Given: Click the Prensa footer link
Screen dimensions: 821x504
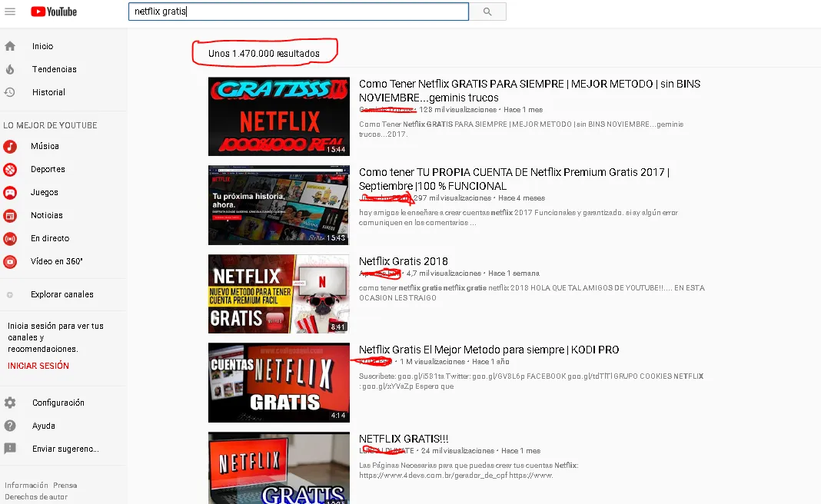Looking at the screenshot, I should (65, 485).
